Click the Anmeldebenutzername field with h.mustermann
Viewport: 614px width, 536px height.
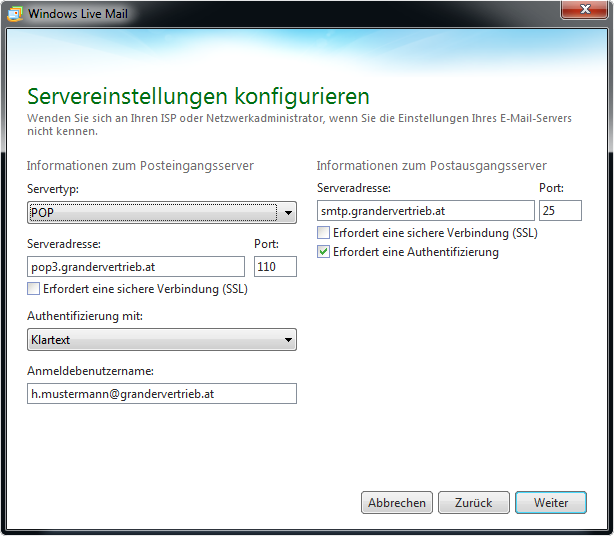(162, 394)
